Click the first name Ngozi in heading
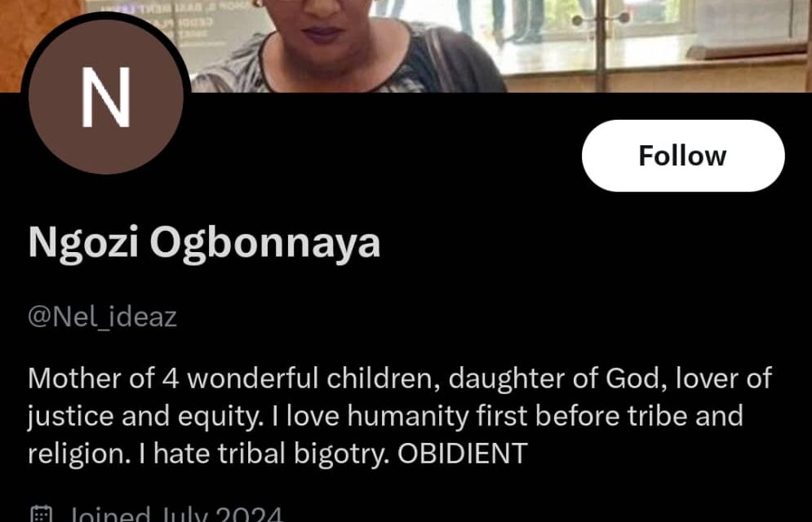 [x=83, y=242]
